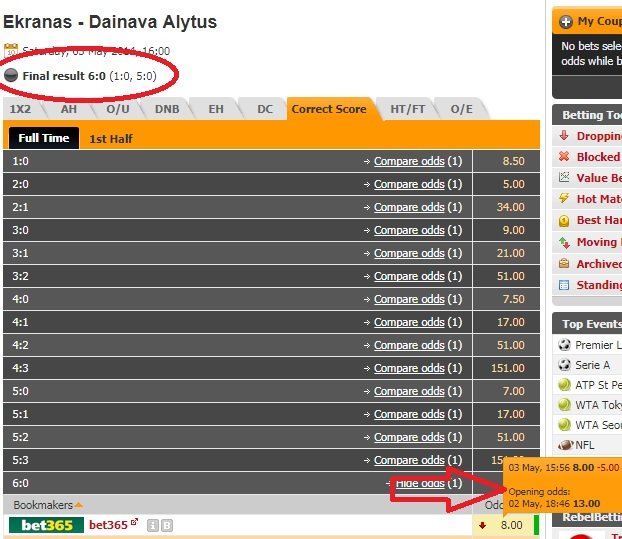Click the 151.00 odds for 4:3
This screenshot has width=622, height=539.
click(508, 368)
